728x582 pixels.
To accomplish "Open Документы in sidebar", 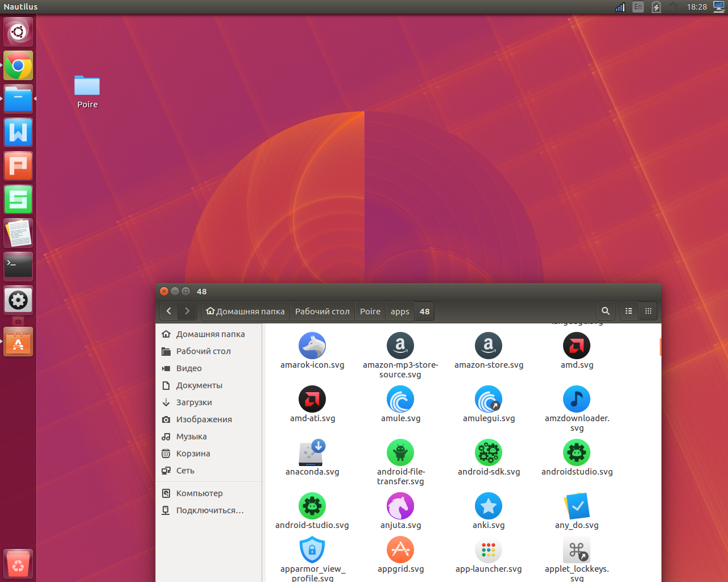I will [209, 385].
